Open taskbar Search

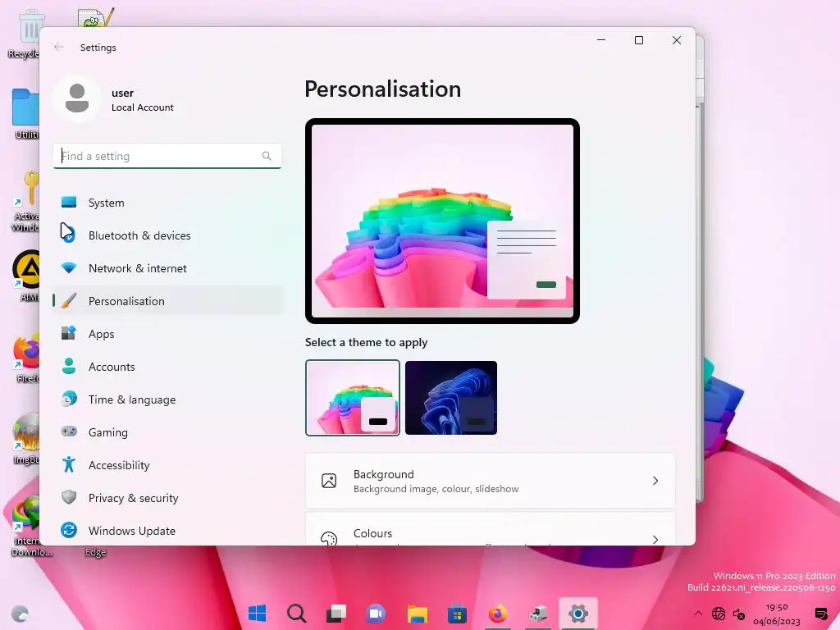(x=296, y=614)
